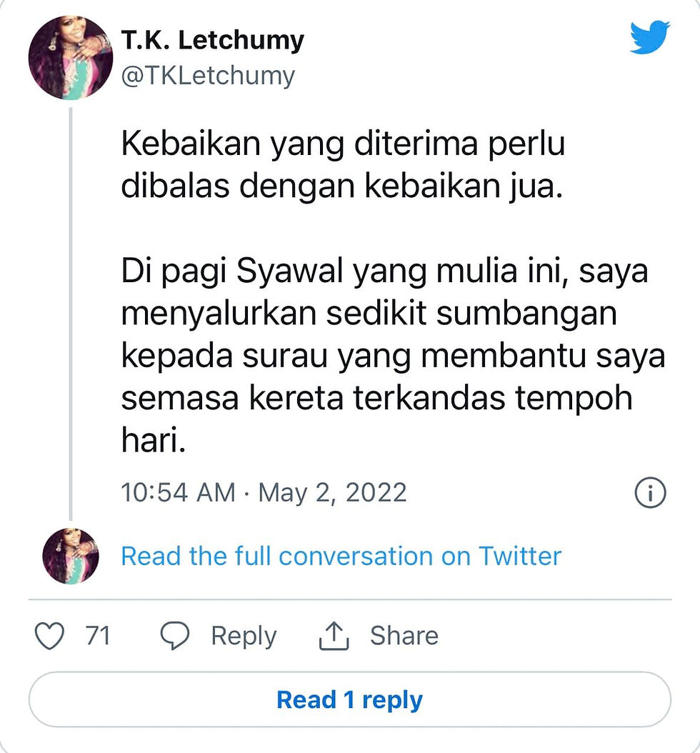Like the tweet using the heart icon
The image size is (700, 753).
tap(49, 636)
